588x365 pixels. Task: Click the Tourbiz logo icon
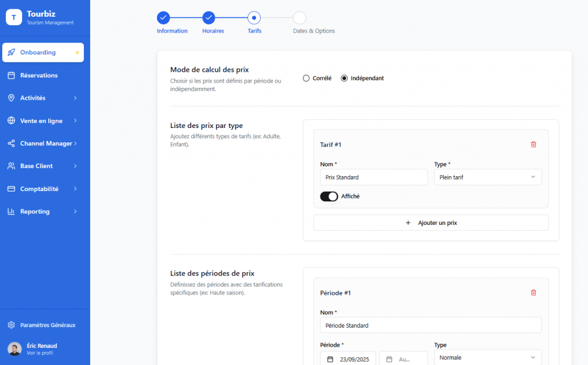click(x=14, y=17)
